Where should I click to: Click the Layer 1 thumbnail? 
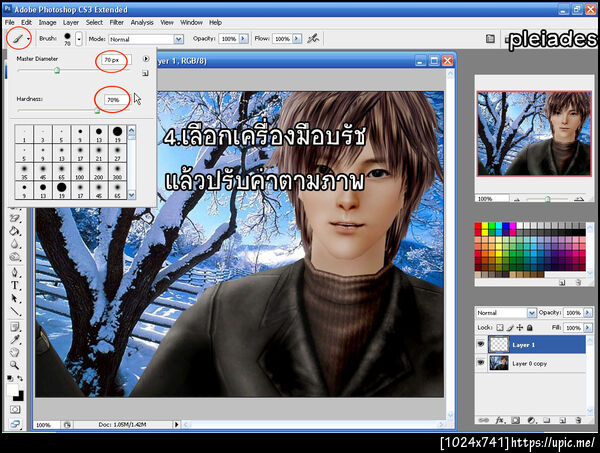(499, 344)
